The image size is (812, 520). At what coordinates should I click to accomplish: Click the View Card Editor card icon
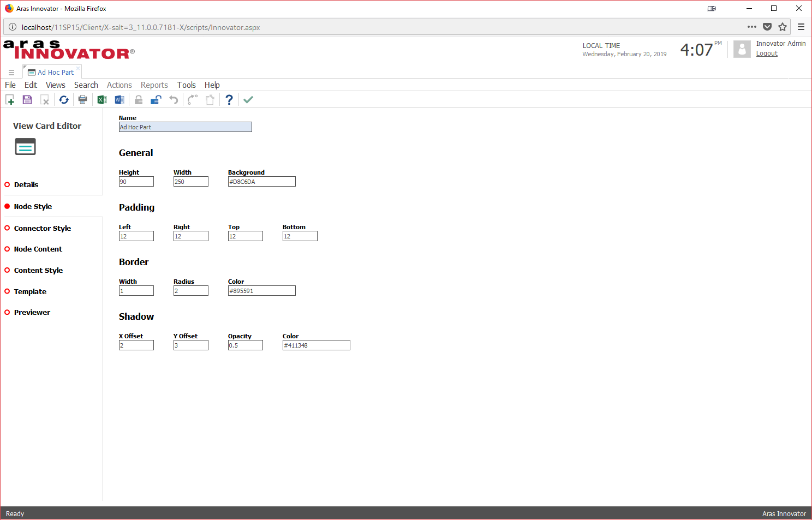pyautogui.click(x=25, y=147)
